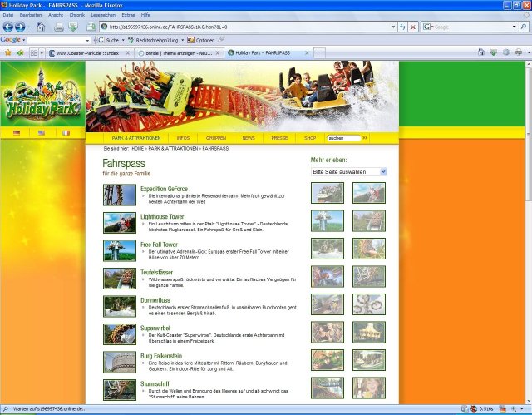Open the GRUPPEN navigation item
532x415 pixels.
point(216,138)
